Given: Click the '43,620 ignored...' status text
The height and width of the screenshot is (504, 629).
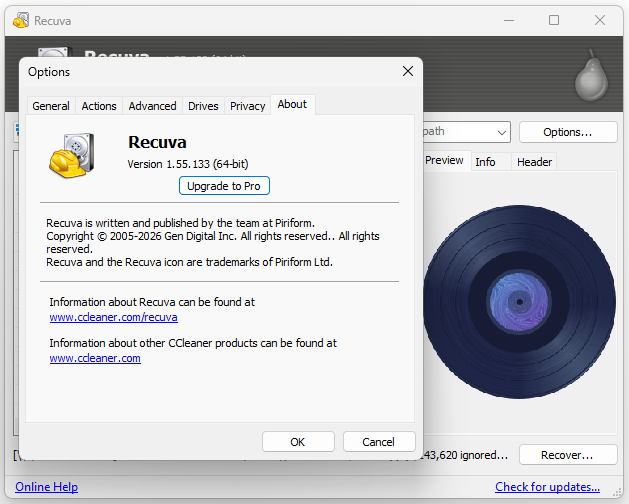Looking at the screenshot, I should (x=465, y=455).
